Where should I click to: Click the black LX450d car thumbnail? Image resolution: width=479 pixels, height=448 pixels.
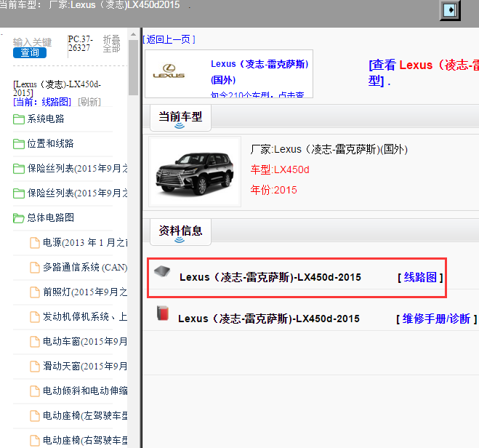(x=195, y=172)
